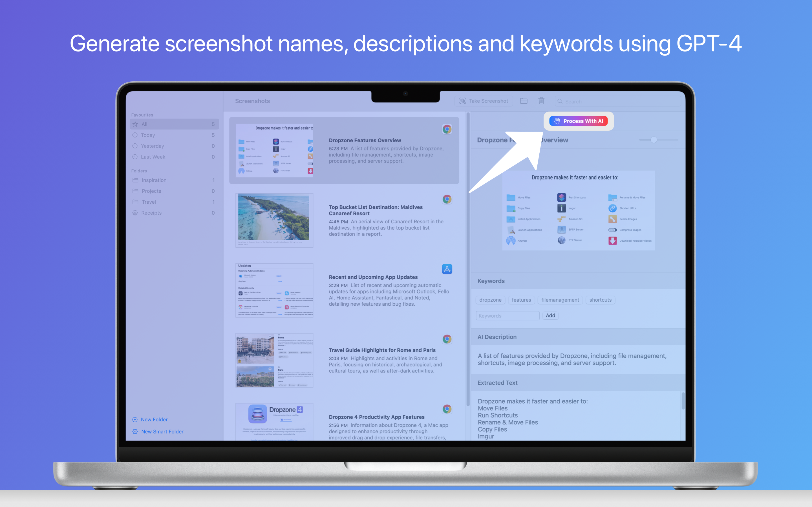812x507 pixels.
Task: Click Chrome icon on Rome and Paris row
Action: tap(447, 339)
